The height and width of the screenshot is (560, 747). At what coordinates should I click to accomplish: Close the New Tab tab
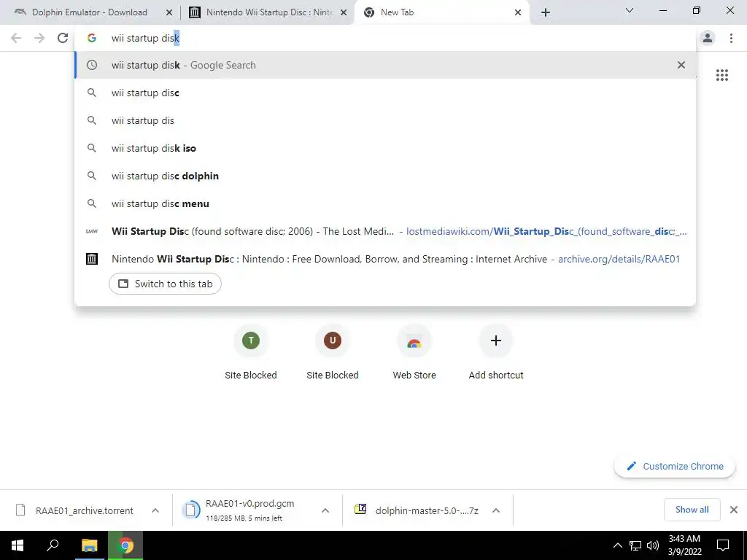[x=518, y=13]
